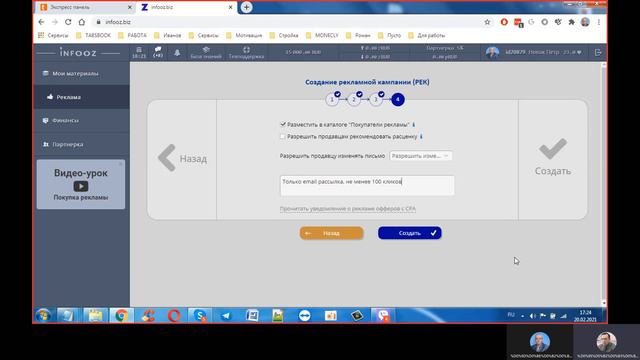Open link Прочитать уведомление о рекламе офферов с CPA

pos(348,209)
